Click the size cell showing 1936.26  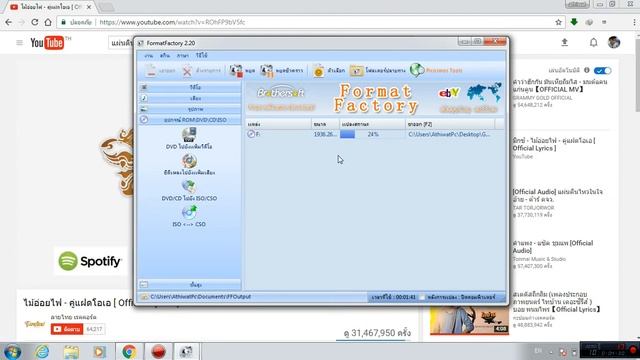pos(325,134)
